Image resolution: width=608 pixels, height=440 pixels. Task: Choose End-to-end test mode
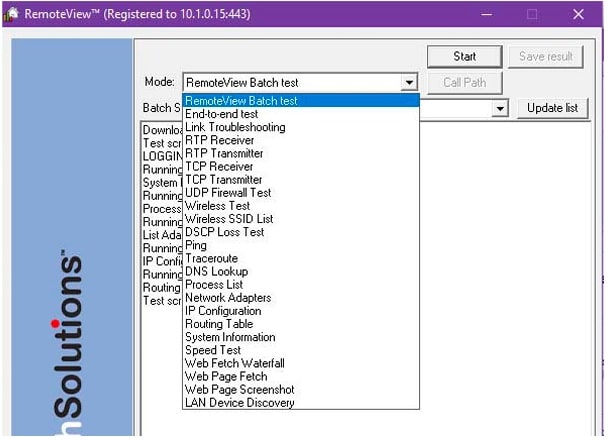[x=301, y=114]
